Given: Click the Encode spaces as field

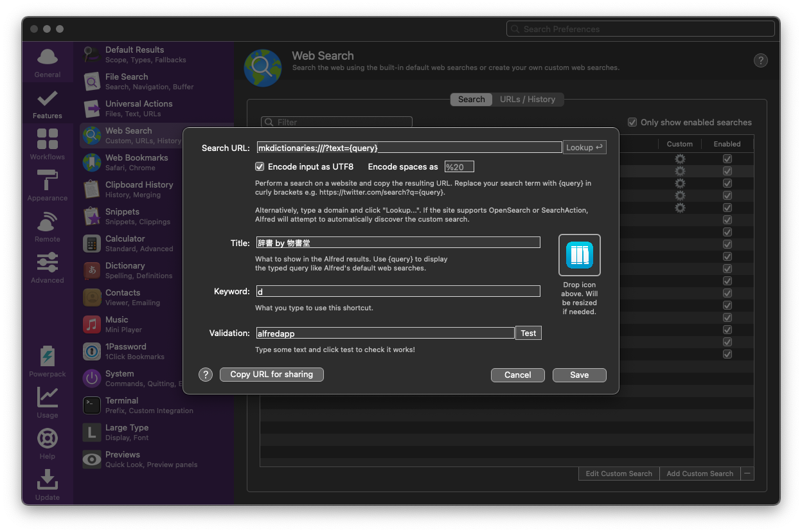Looking at the screenshot, I should click(x=459, y=167).
